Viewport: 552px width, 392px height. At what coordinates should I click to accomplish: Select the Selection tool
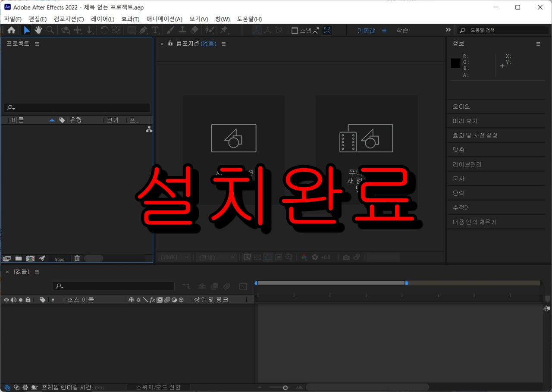[27, 30]
